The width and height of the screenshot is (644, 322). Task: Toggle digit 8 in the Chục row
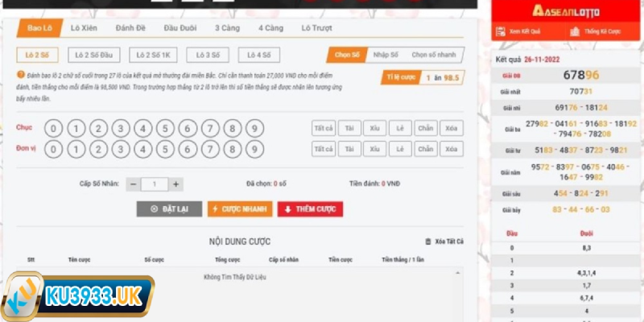[x=233, y=129]
